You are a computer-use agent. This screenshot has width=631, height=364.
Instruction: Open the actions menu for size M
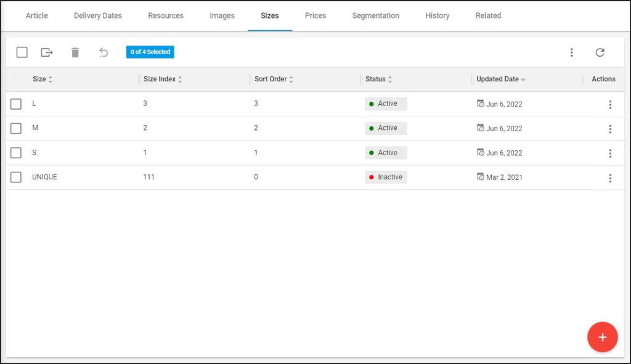[610, 129]
